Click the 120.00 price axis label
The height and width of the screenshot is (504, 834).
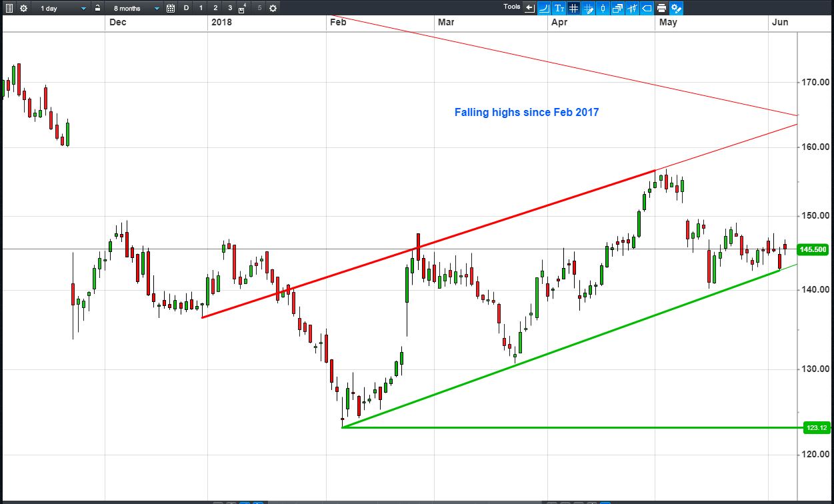(815, 455)
